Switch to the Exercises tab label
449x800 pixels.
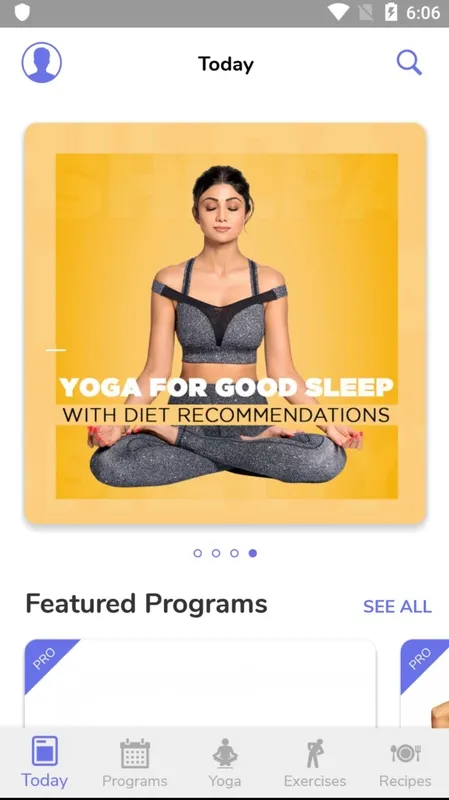315,781
